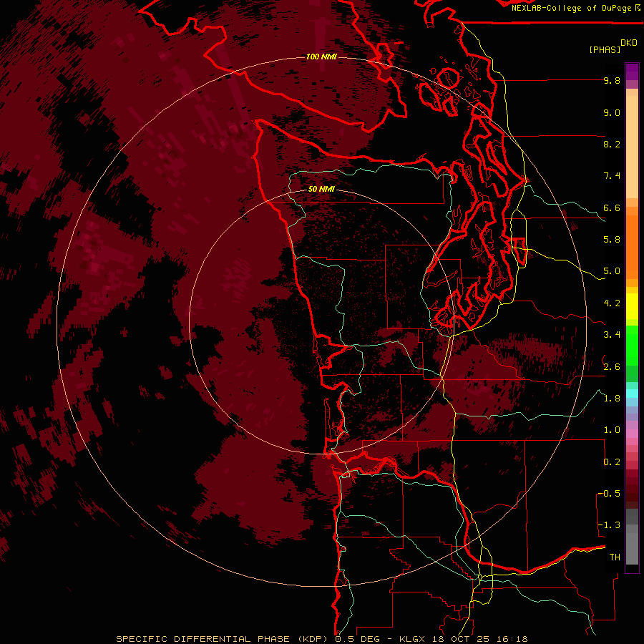The height and width of the screenshot is (644, 644).
Task: Click the [PHAS] label above the color scale
Action: [605, 49]
